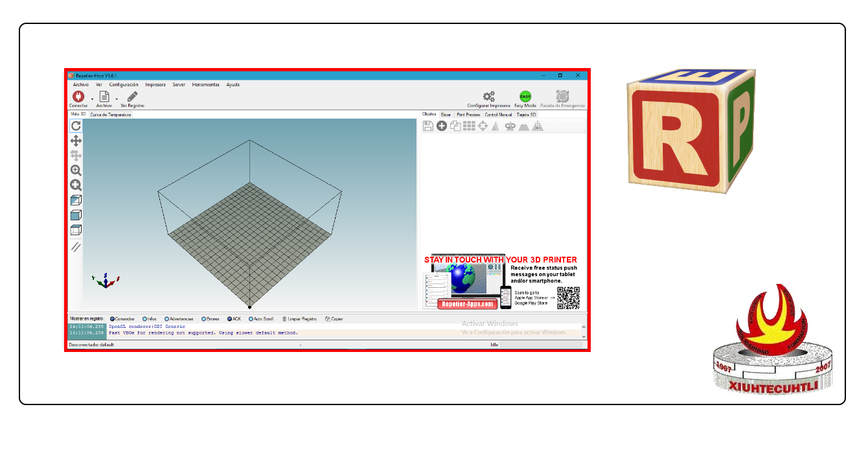Toggle Advertencias log filter

pyautogui.click(x=179, y=319)
